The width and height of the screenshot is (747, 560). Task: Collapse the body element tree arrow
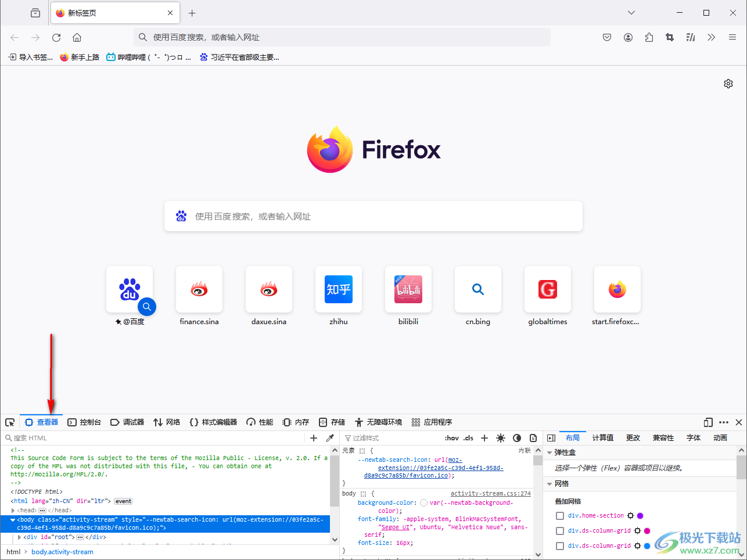pos(13,520)
